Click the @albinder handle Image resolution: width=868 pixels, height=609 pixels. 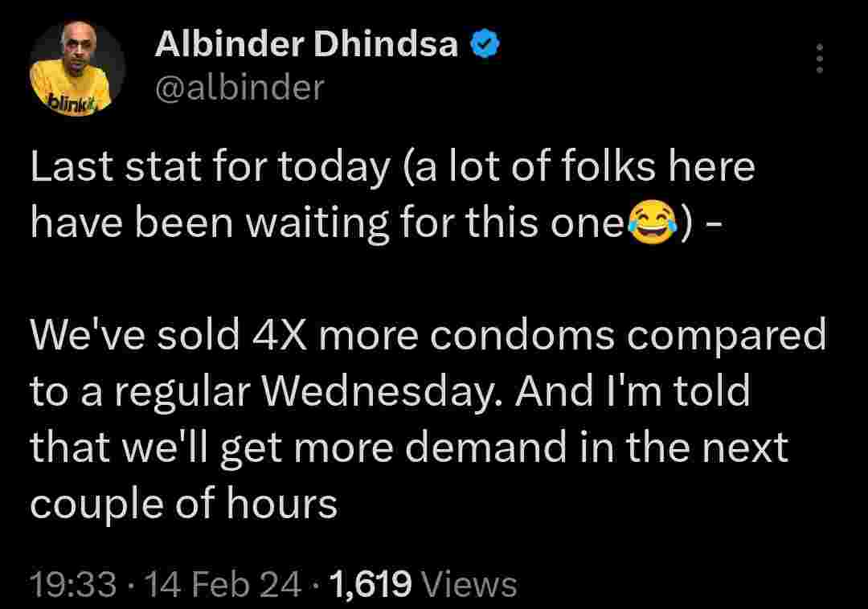pos(240,87)
